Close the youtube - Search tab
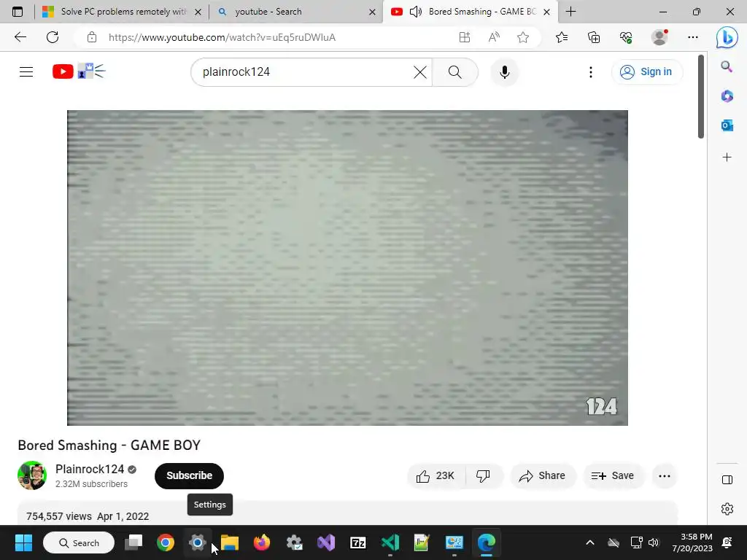 point(372,12)
